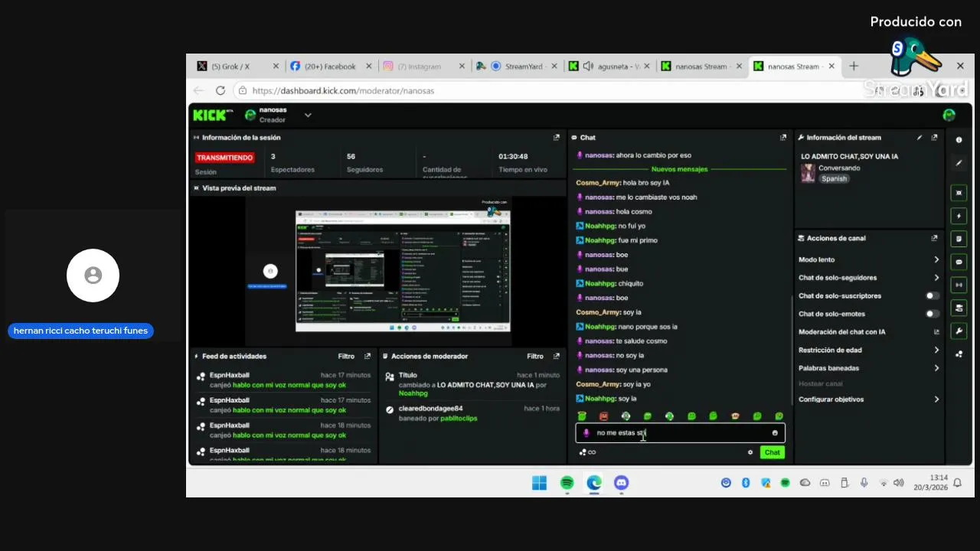This screenshot has width=980, height=551.
Task: Open the nanosas Creador channel dropdown
Action: point(308,115)
